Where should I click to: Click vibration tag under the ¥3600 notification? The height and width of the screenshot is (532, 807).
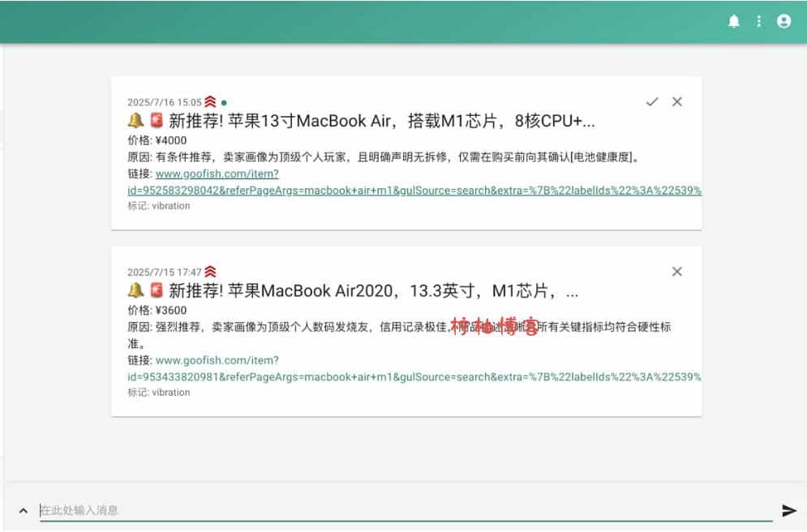click(x=170, y=393)
